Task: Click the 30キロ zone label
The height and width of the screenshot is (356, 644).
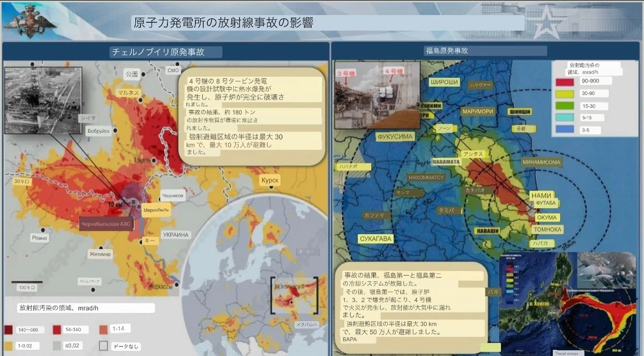Action: (21, 181)
